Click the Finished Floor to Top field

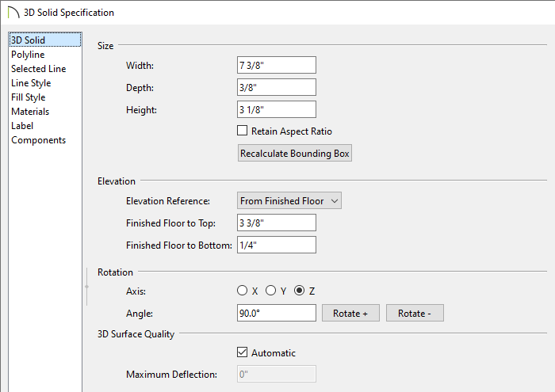pos(277,223)
